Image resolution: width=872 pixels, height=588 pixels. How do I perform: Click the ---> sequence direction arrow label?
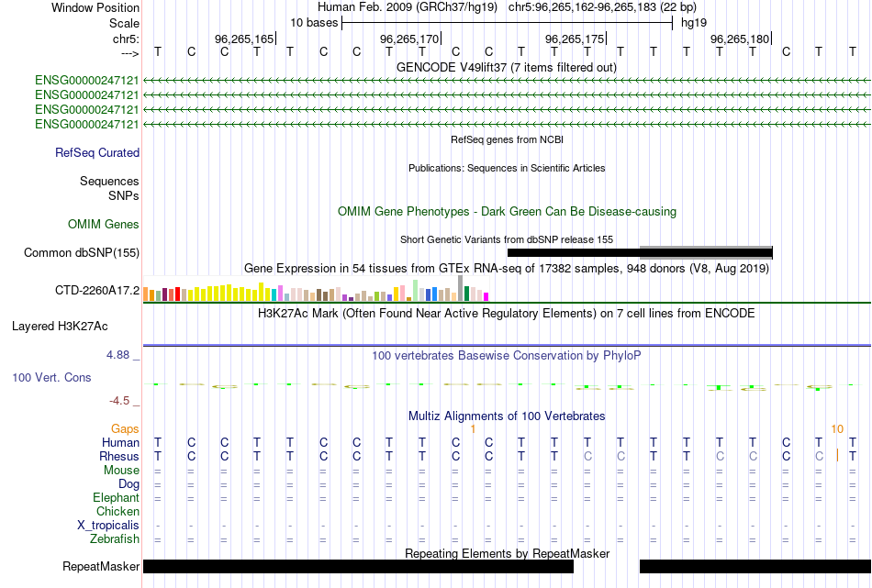(x=130, y=53)
